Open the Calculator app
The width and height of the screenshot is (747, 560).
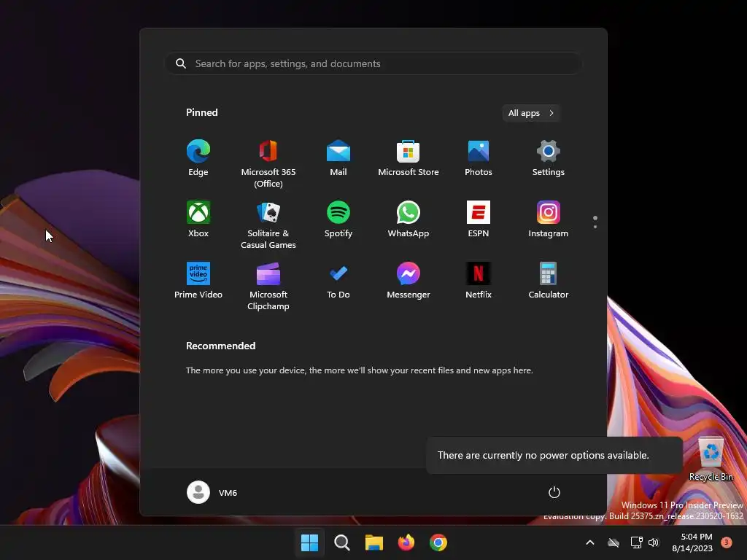(x=549, y=281)
